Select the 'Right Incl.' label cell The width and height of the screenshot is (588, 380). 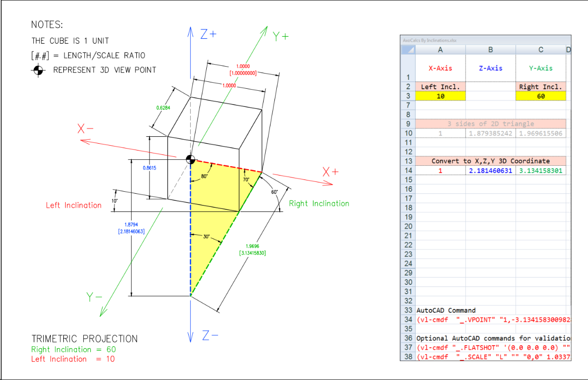pyautogui.click(x=541, y=87)
